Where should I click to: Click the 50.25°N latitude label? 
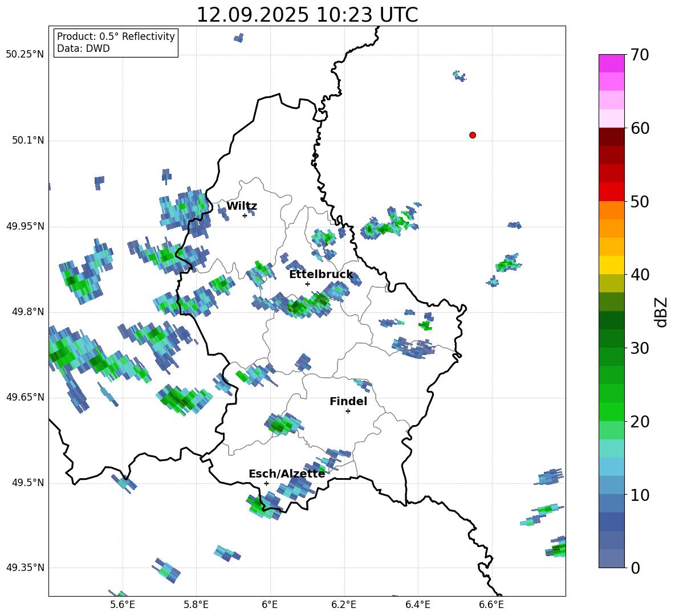tap(25, 55)
